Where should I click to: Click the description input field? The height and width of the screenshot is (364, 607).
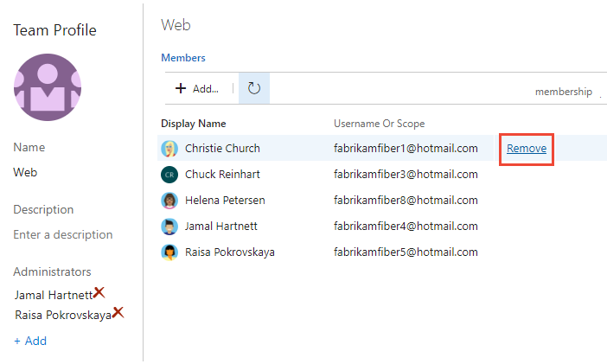click(x=63, y=234)
